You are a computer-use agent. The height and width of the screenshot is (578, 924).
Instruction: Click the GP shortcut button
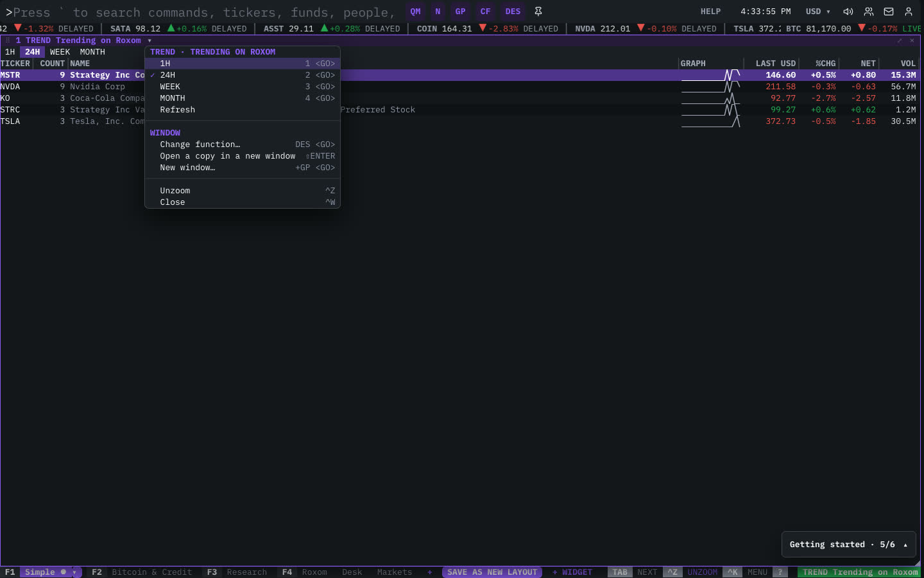[460, 12]
